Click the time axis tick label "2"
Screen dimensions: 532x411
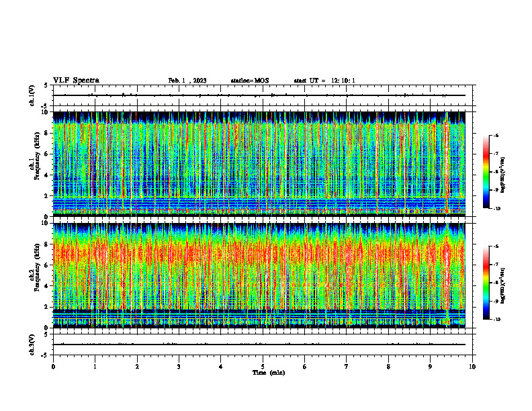137,367
